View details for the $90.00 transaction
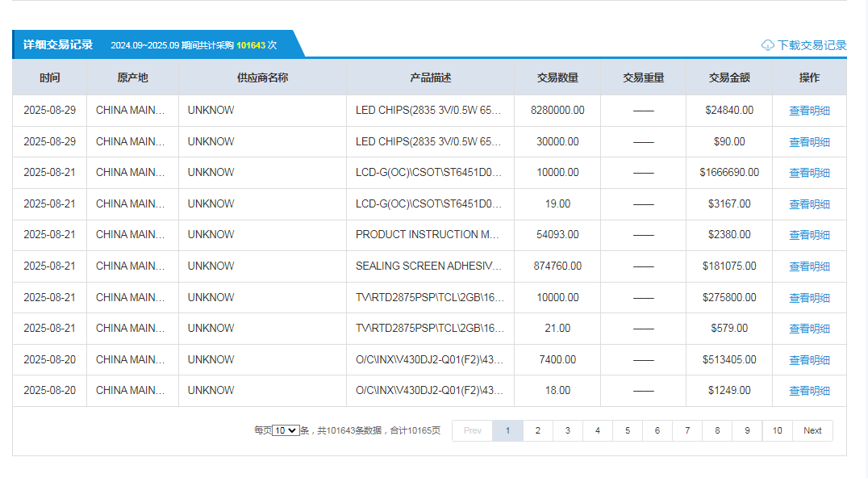Screen dimensions: 868x478 (x=809, y=142)
